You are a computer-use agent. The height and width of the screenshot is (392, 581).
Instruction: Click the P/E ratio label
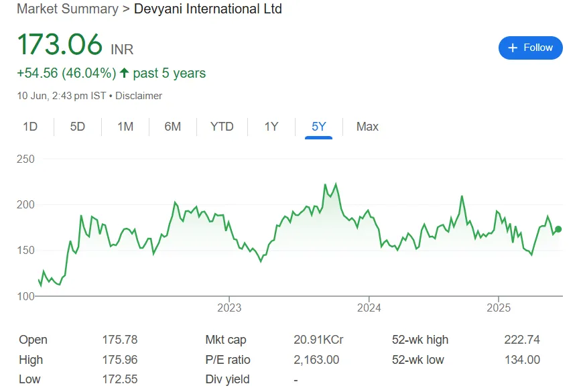228,360
